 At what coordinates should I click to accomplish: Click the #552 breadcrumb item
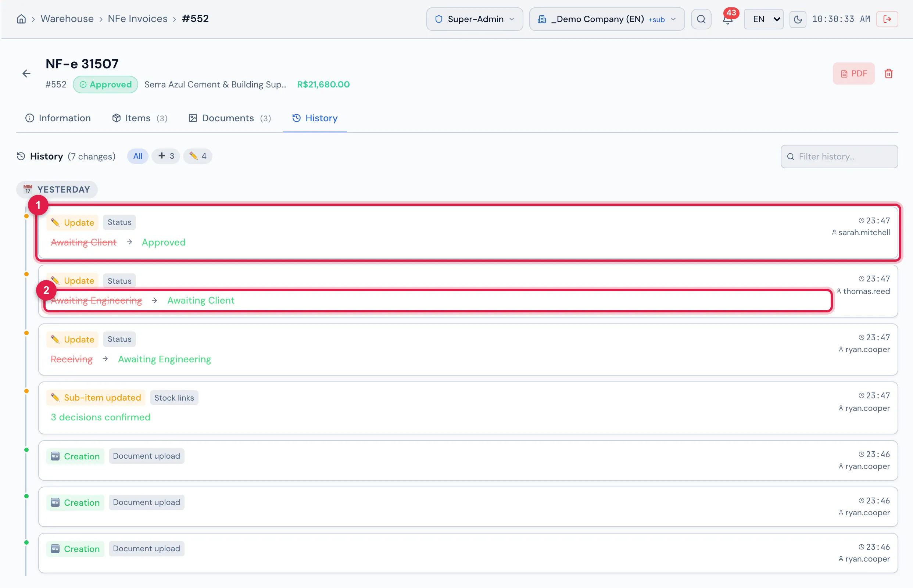(195, 19)
